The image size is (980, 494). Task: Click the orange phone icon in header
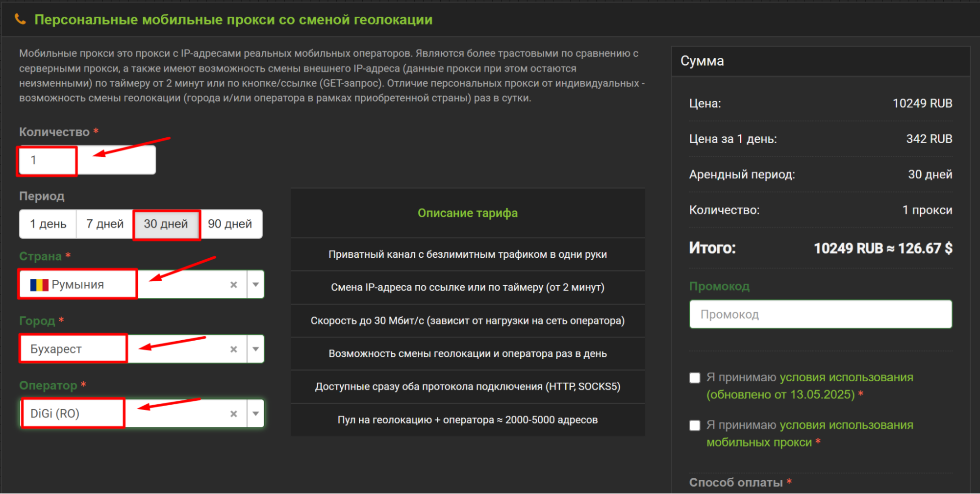pos(20,20)
